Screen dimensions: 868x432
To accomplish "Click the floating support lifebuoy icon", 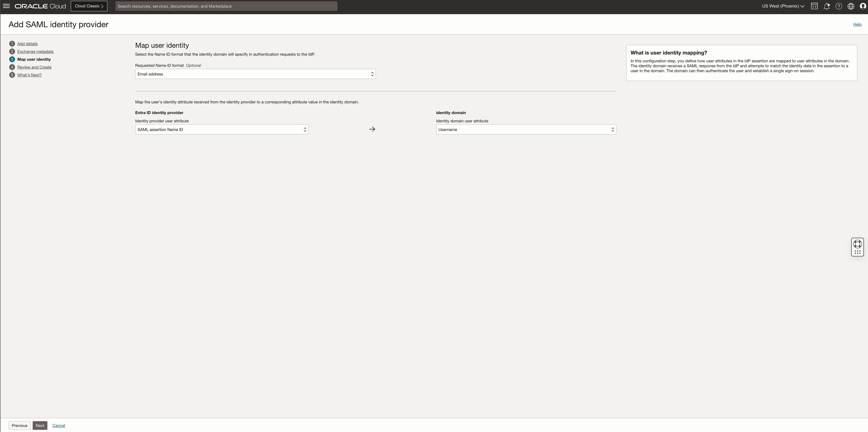I will click(857, 244).
